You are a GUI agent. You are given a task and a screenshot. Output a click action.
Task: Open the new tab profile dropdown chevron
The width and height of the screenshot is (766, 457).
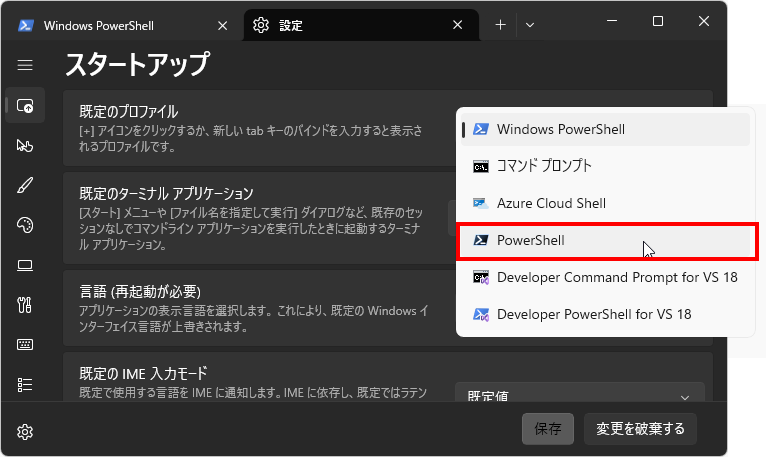[x=530, y=25]
